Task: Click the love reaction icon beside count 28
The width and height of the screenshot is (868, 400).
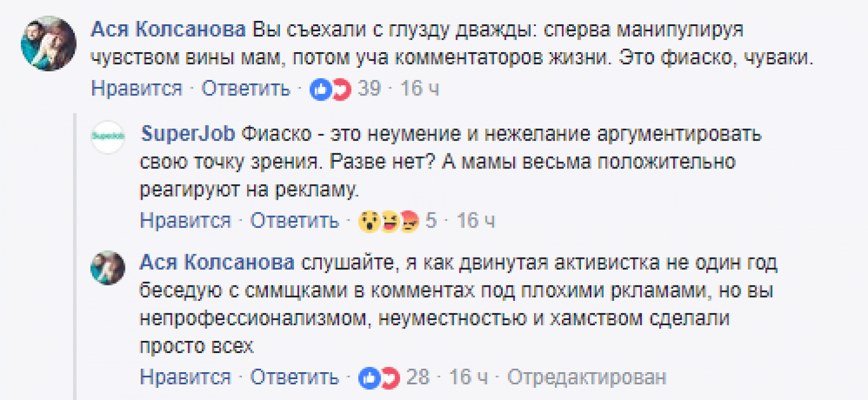Action: [389, 378]
